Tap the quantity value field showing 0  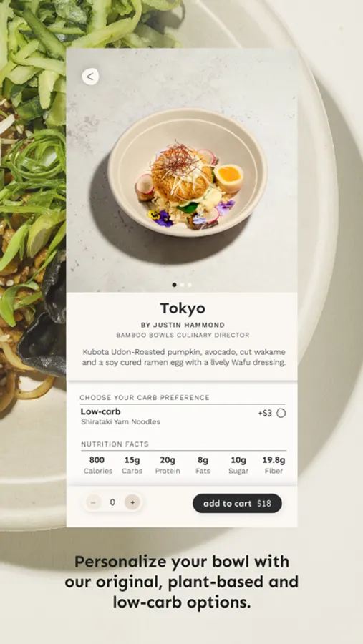tap(112, 502)
